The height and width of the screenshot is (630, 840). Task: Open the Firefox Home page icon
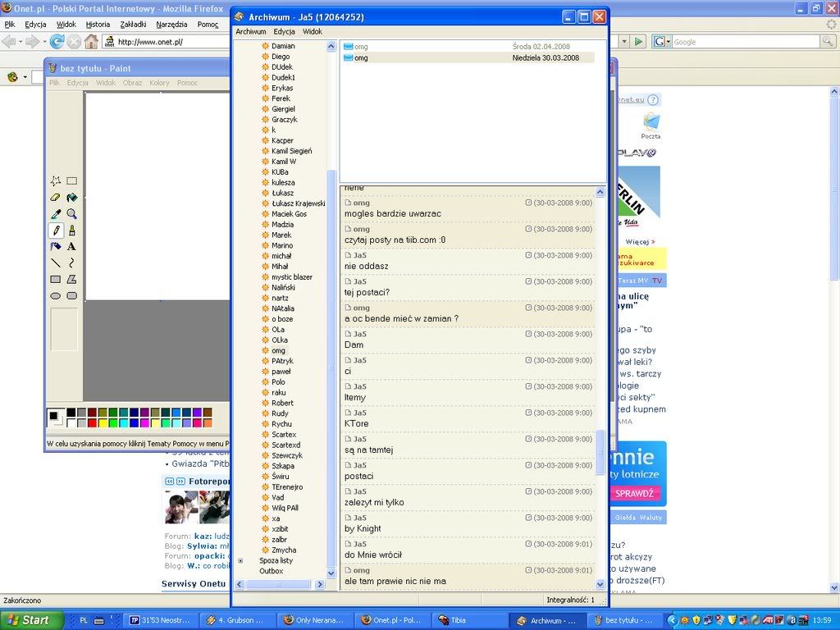click(91, 41)
